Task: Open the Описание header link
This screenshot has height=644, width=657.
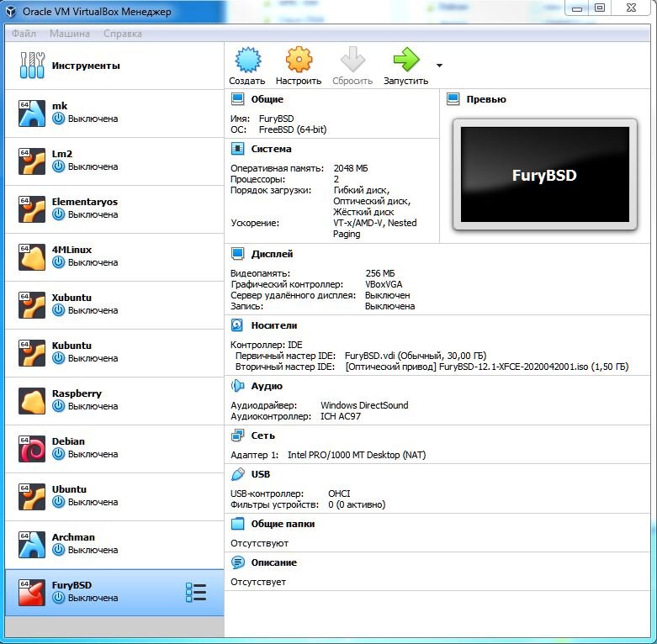Action: pyautogui.click(x=273, y=562)
